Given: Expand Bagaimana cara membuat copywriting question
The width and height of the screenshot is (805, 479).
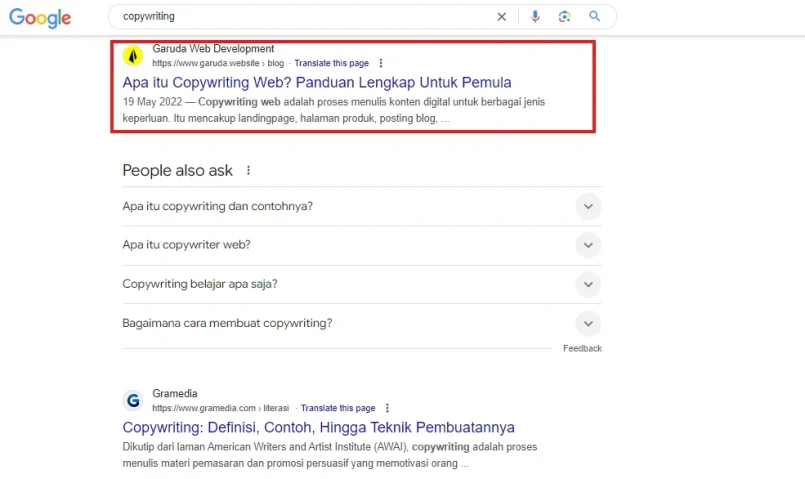Looking at the screenshot, I should [x=361, y=323].
